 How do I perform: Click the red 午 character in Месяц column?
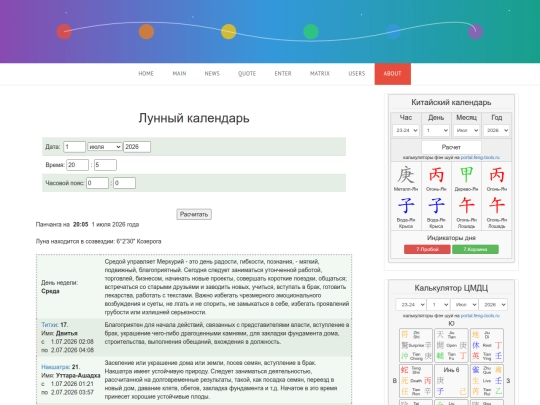[466, 205]
